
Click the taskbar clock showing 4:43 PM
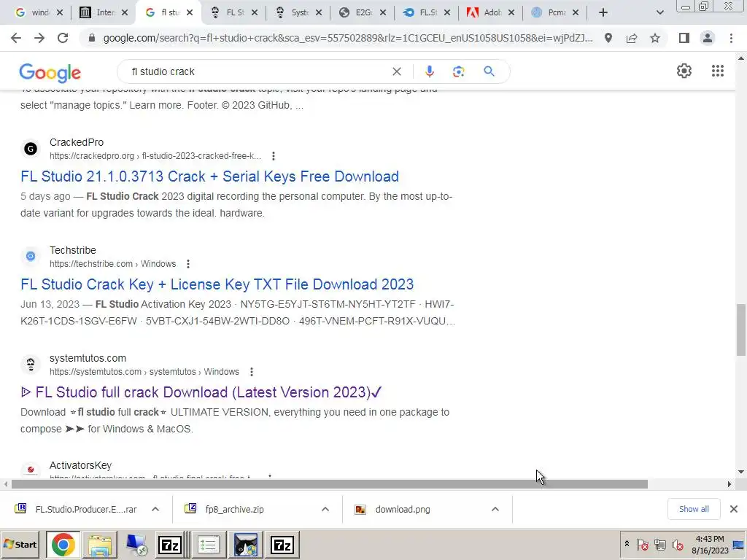click(710, 544)
